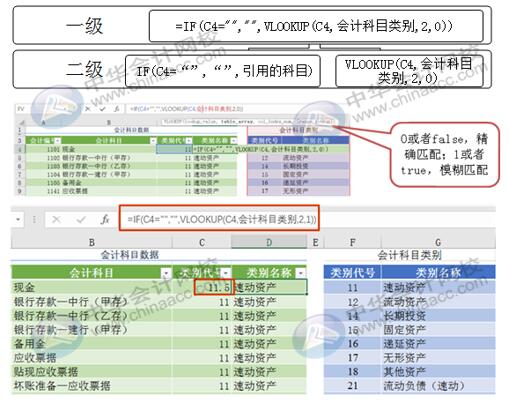Click the 现金 cell in lower green table
This screenshot has width=509, height=402.
[x=92, y=287]
